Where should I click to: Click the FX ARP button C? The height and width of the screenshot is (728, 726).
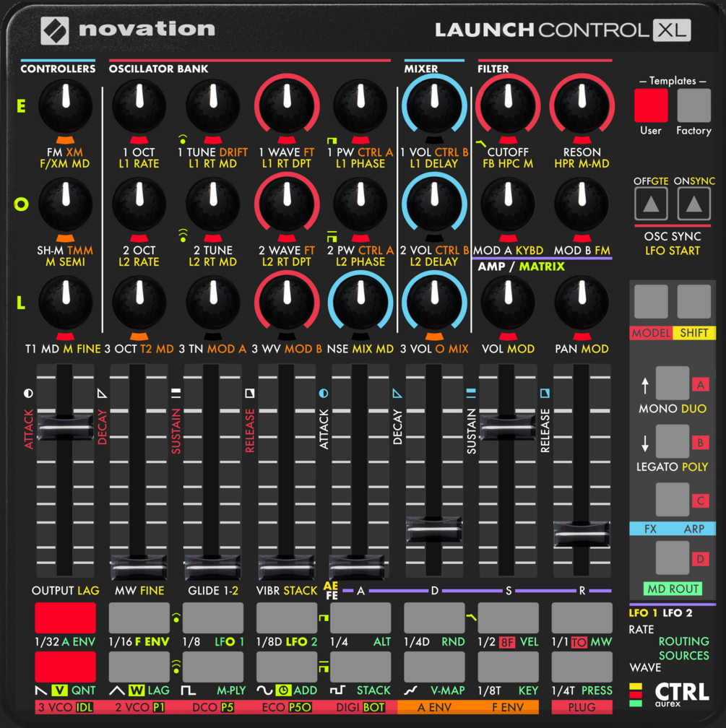click(x=673, y=500)
